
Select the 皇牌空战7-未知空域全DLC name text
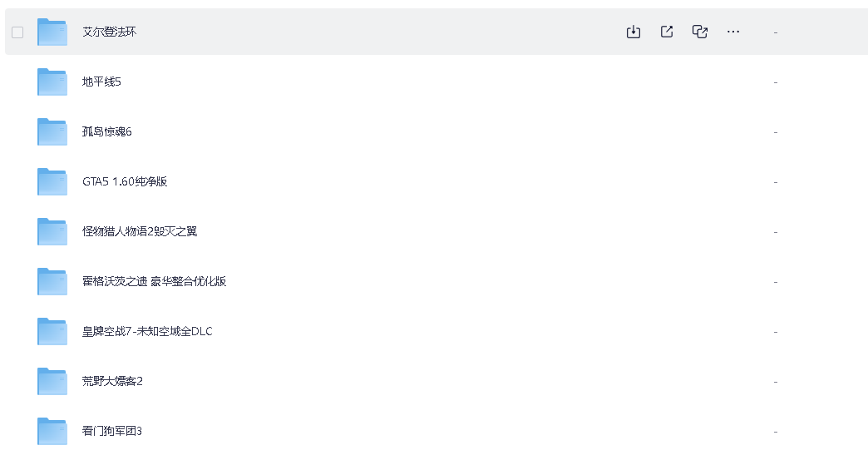147,331
